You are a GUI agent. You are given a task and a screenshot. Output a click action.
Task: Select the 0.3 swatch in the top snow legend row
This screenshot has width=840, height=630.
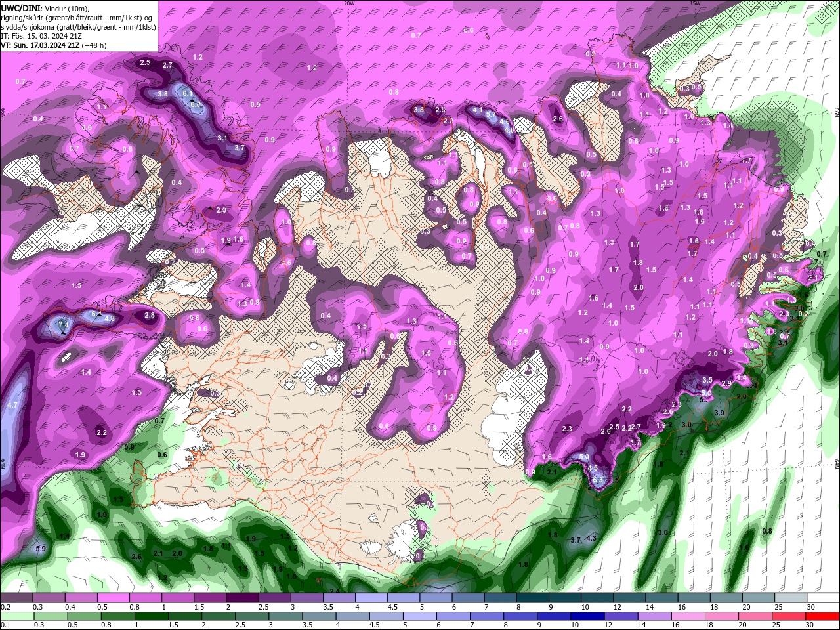pos(49,598)
